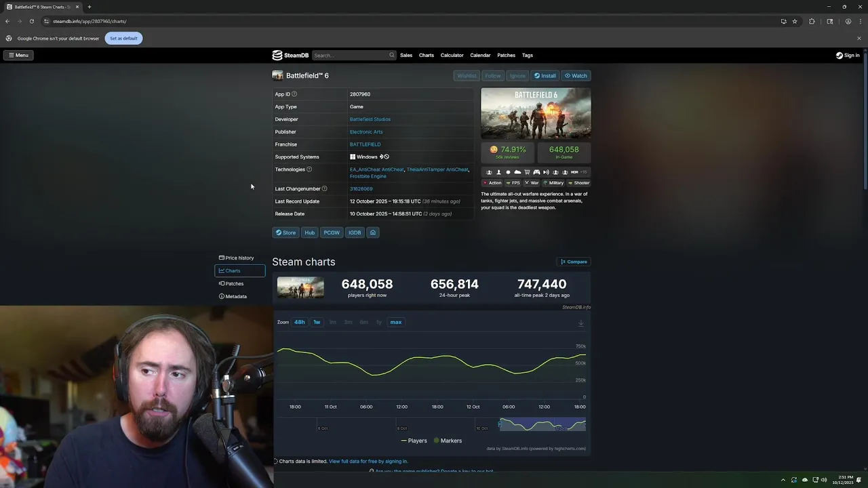Screen dimensions: 868x488
Task: Click Last Changenumber help icon
Action: point(324,188)
